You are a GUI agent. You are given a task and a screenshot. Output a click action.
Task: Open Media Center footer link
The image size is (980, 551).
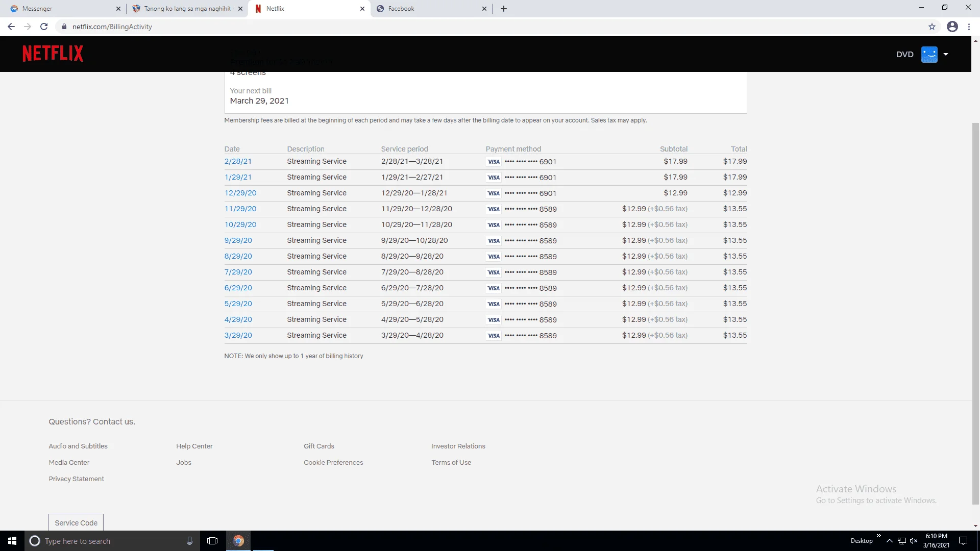(69, 463)
